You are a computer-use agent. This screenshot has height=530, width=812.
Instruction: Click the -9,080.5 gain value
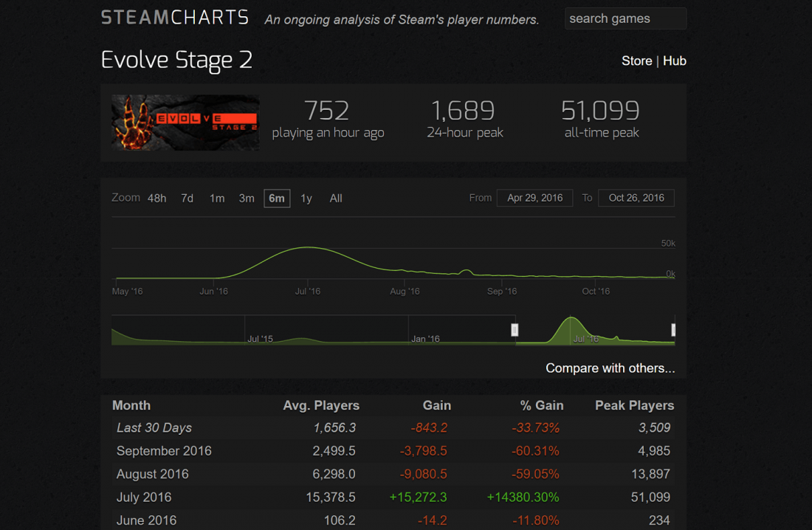[423, 475]
